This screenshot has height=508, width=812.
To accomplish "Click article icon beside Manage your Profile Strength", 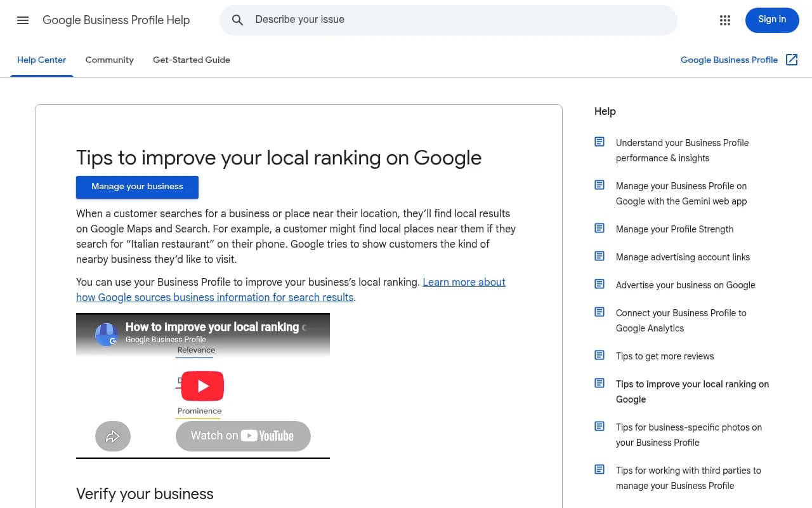I will pos(599,228).
